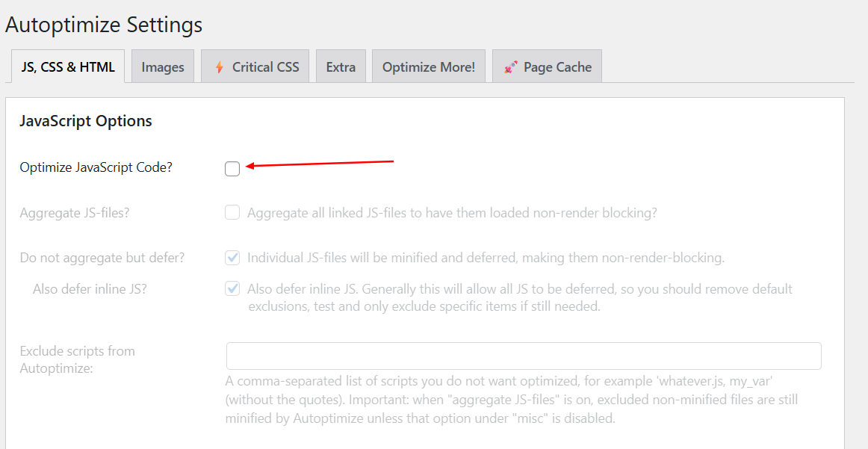Click the 'Do not aggregate but defer?' label
This screenshot has height=449, width=868.
pyautogui.click(x=102, y=258)
